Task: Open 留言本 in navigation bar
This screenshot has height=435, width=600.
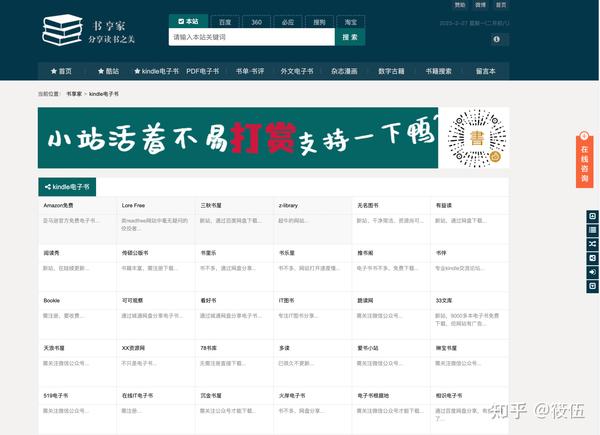Action: 486,71
